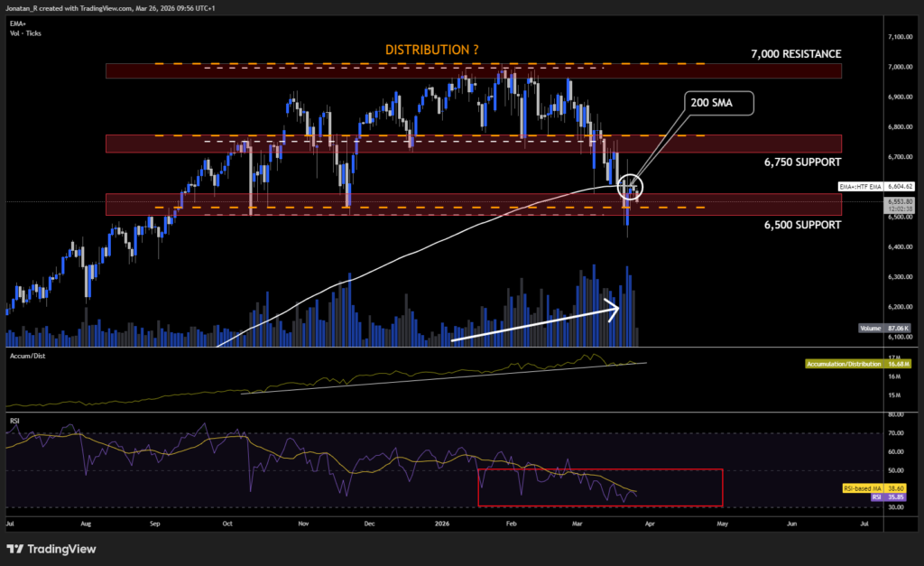This screenshot has width=924, height=566.
Task: Select the 7,000 RESISTANCE text label
Action: click(x=795, y=54)
